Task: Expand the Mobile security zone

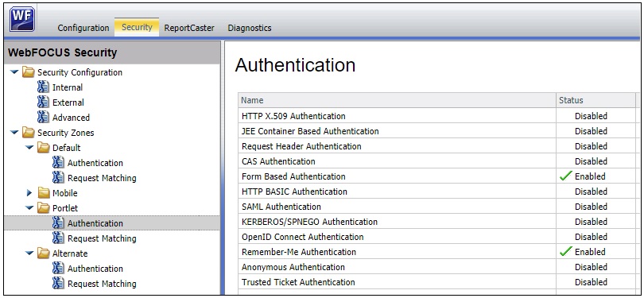Action: [29, 192]
